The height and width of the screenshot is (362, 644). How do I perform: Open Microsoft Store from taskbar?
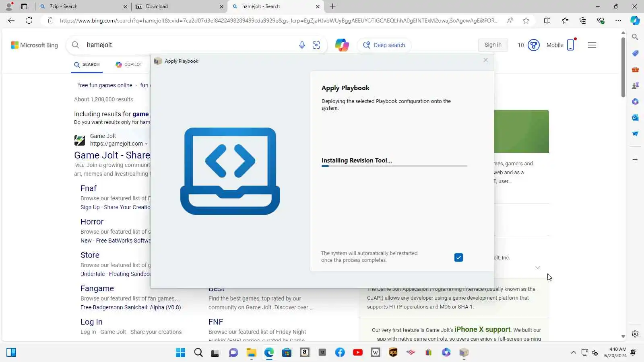pos(287,353)
